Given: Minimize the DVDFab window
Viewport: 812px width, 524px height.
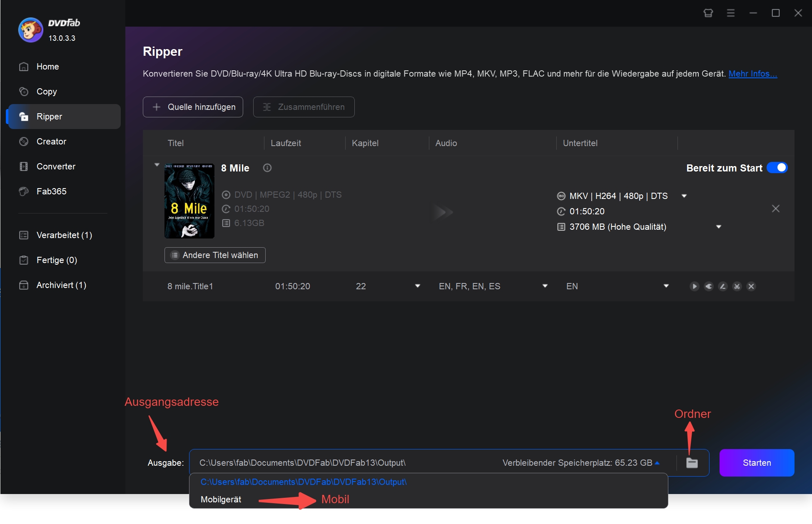Looking at the screenshot, I should coord(753,13).
